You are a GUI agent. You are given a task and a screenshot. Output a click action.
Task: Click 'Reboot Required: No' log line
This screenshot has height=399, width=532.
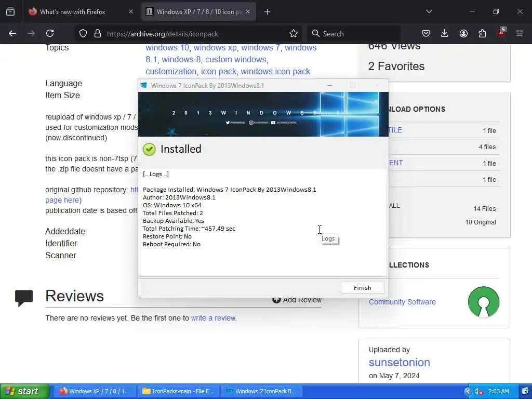(171, 244)
